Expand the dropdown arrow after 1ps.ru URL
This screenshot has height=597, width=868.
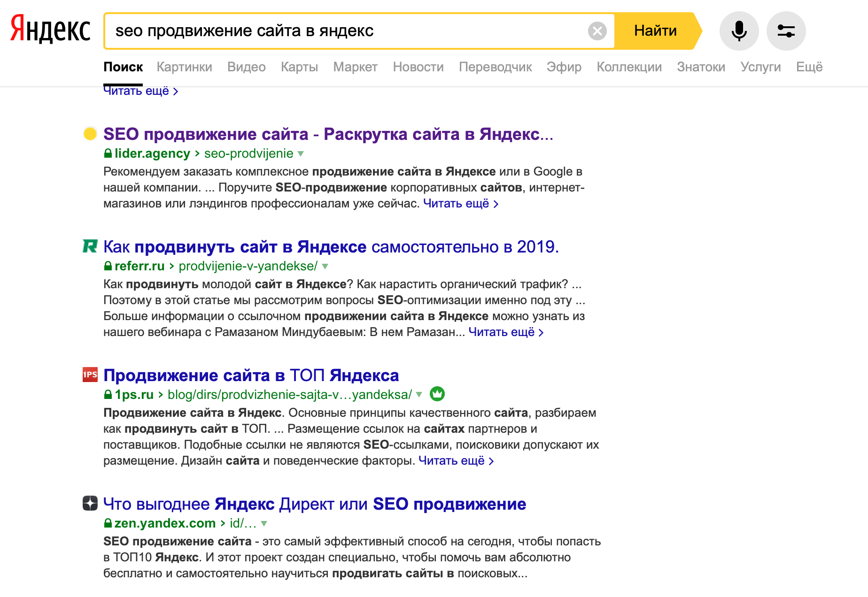[x=419, y=394]
